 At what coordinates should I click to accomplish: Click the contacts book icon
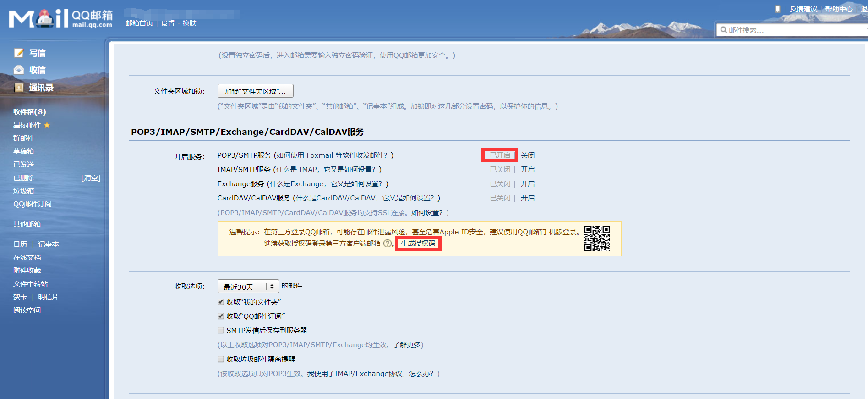[x=19, y=88]
